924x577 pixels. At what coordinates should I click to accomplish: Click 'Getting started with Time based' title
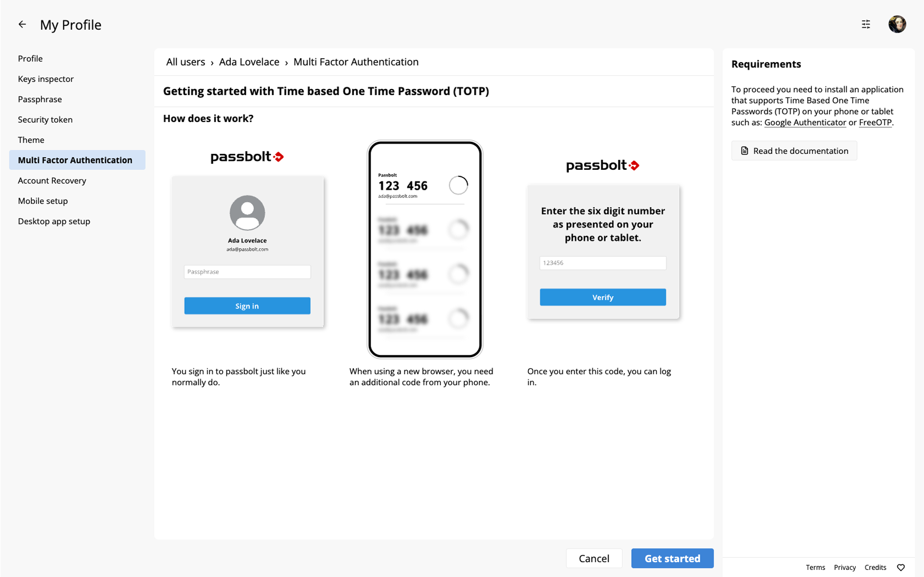(326, 91)
